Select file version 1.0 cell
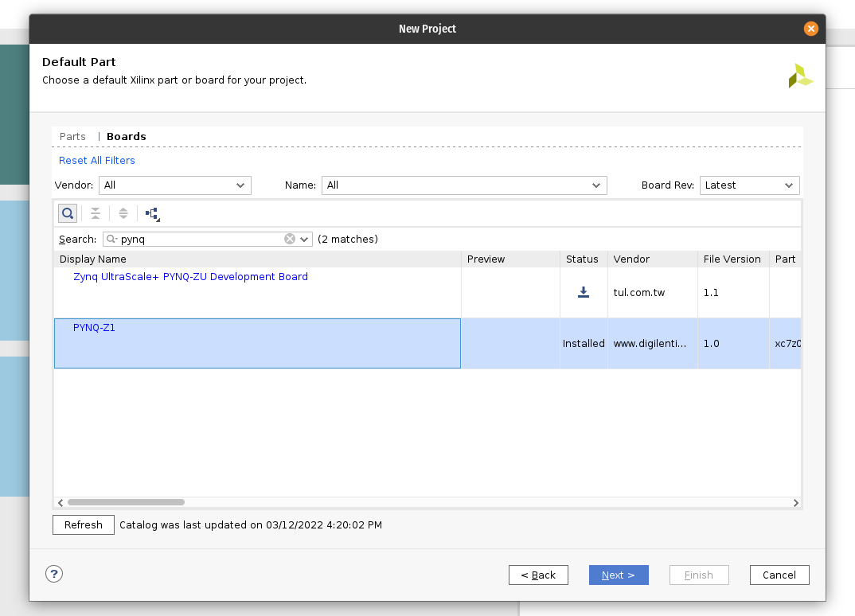Viewport: 855px width, 616px height. [733, 344]
